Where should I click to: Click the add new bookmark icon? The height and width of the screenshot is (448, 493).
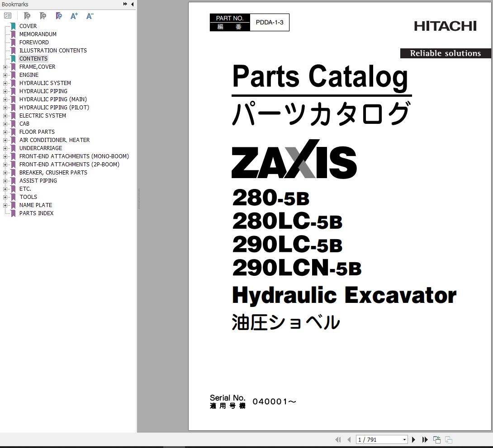43,16
